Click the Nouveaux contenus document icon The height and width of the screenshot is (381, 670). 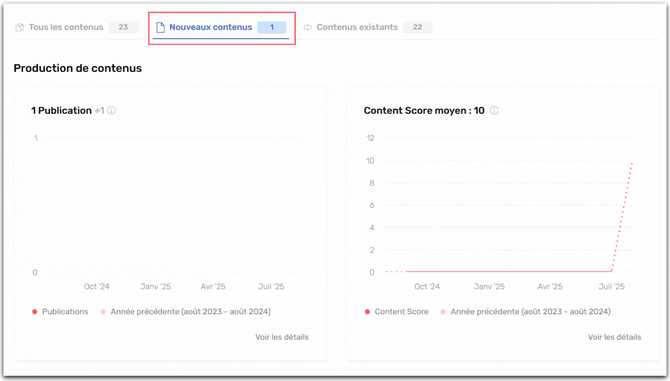pyautogui.click(x=160, y=27)
